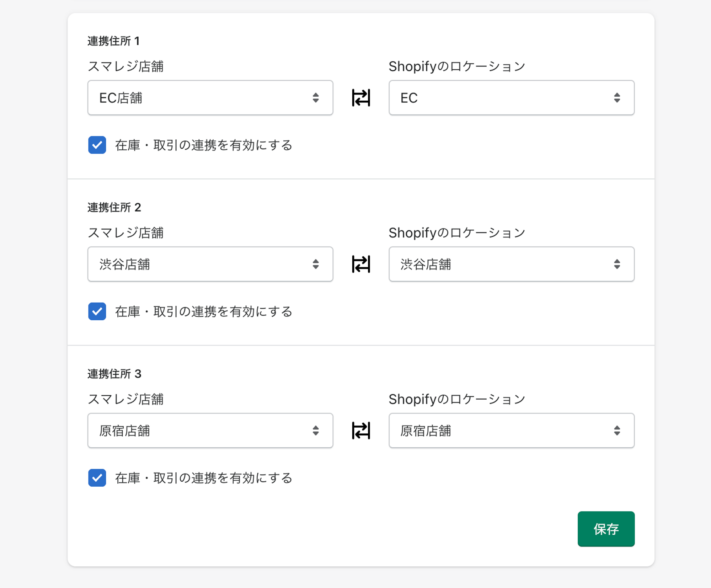Viewport: 711px width, 588px height.
Task: Click 在庫・取引の連携を有効にする text in 連携住所 2
Action: pyautogui.click(x=204, y=311)
